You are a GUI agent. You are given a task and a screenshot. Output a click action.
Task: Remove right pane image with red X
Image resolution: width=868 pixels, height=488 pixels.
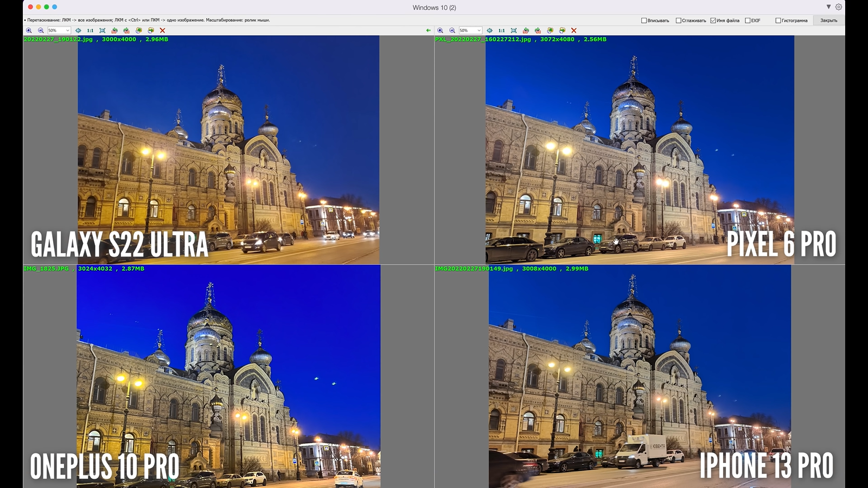[x=573, y=30]
